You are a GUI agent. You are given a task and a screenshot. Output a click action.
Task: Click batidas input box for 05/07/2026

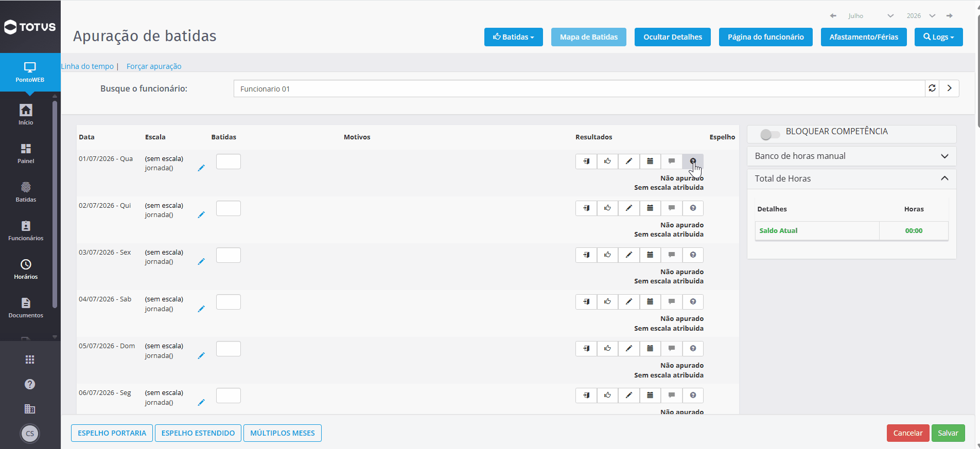(x=229, y=349)
